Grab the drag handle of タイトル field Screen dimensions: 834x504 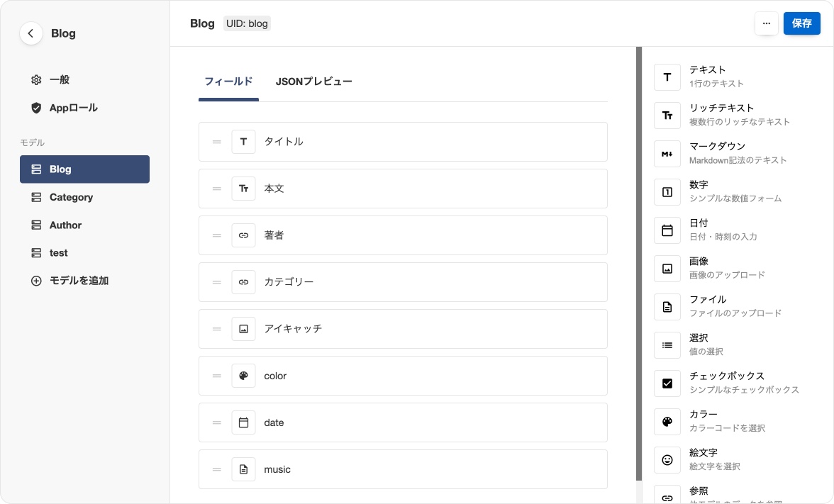[x=217, y=142]
